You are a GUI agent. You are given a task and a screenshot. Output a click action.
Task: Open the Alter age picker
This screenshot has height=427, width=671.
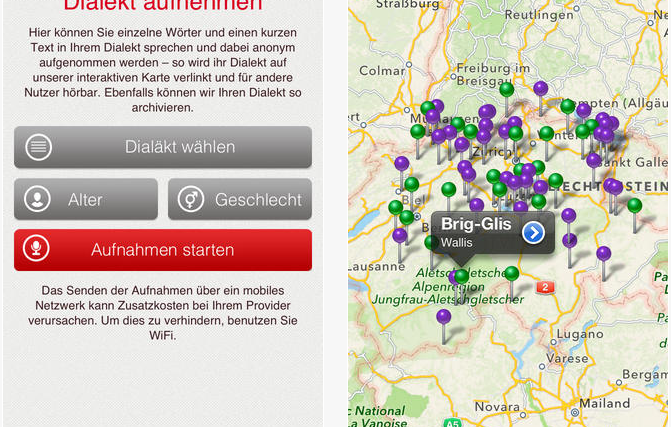[86, 199]
